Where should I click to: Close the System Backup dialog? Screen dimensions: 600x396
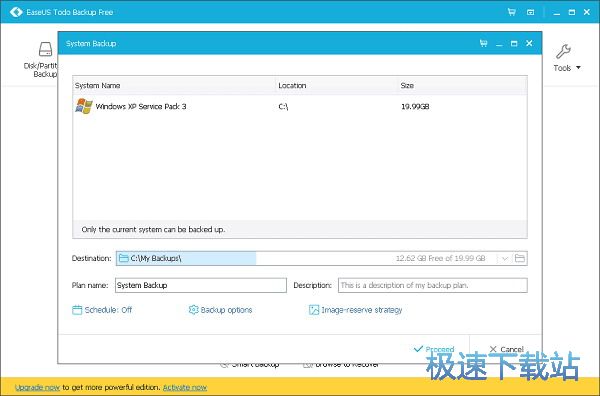click(x=529, y=43)
